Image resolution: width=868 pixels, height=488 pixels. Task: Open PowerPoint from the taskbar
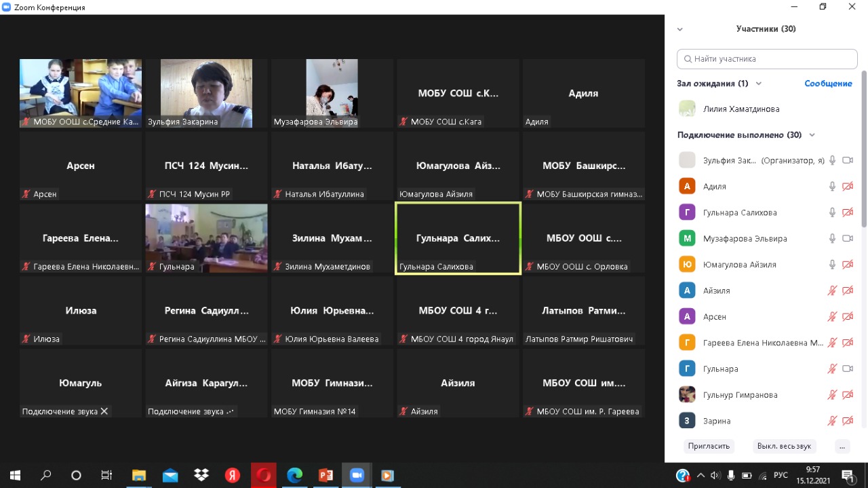point(325,475)
